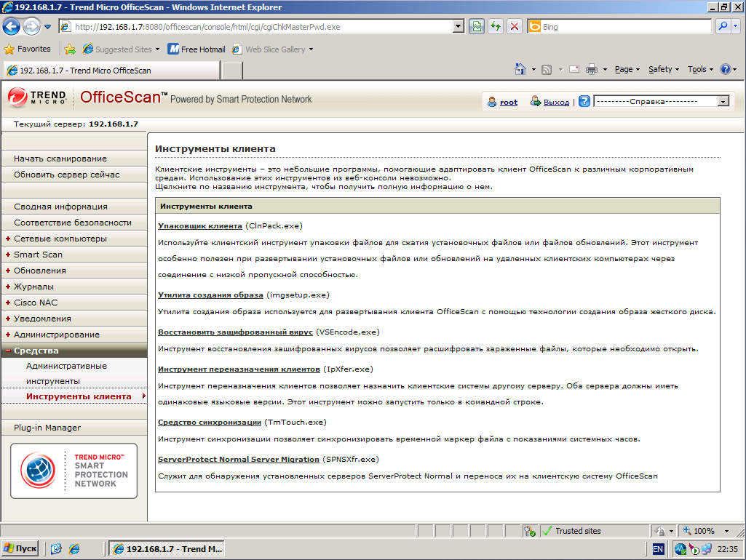Open the Tools menu
The height and width of the screenshot is (560, 746).
click(x=700, y=69)
